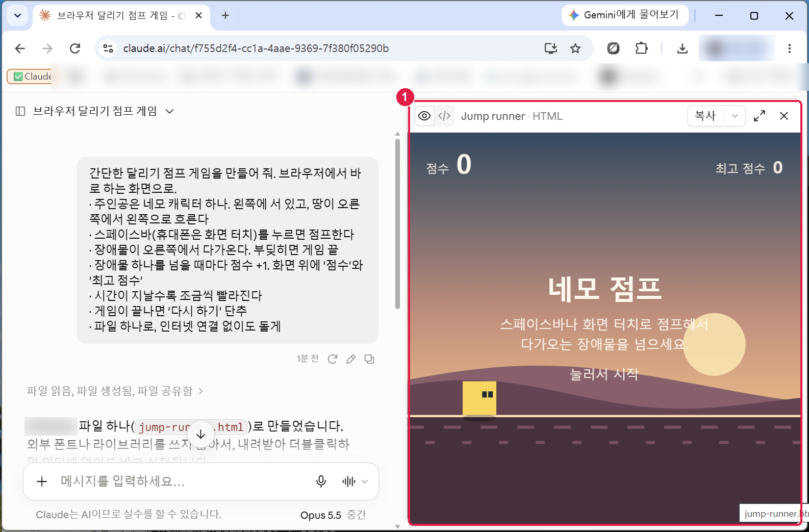The width and height of the screenshot is (809, 532).
Task: Bookmark this page with the star icon
Action: pos(575,48)
